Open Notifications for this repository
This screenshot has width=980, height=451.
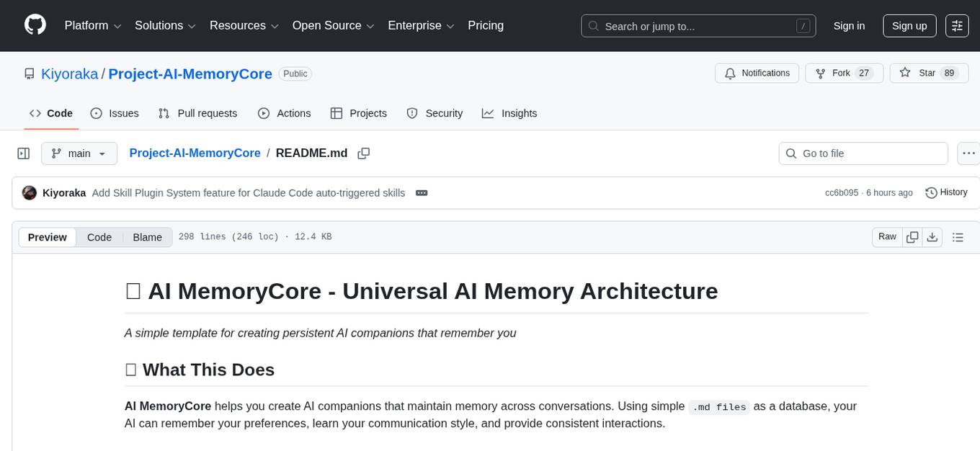[x=757, y=73]
